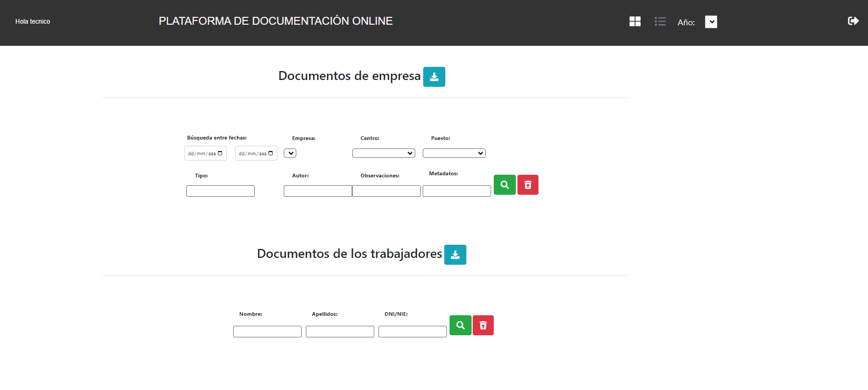Click the Metadatos text field
Viewport: 868px width, 390px height.
[457, 191]
